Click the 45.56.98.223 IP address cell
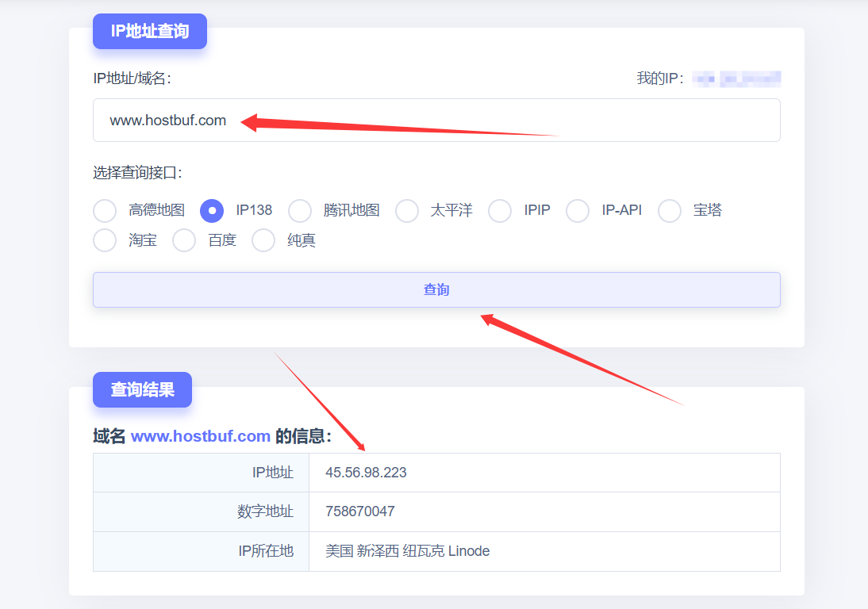The width and height of the screenshot is (868, 609). point(366,473)
